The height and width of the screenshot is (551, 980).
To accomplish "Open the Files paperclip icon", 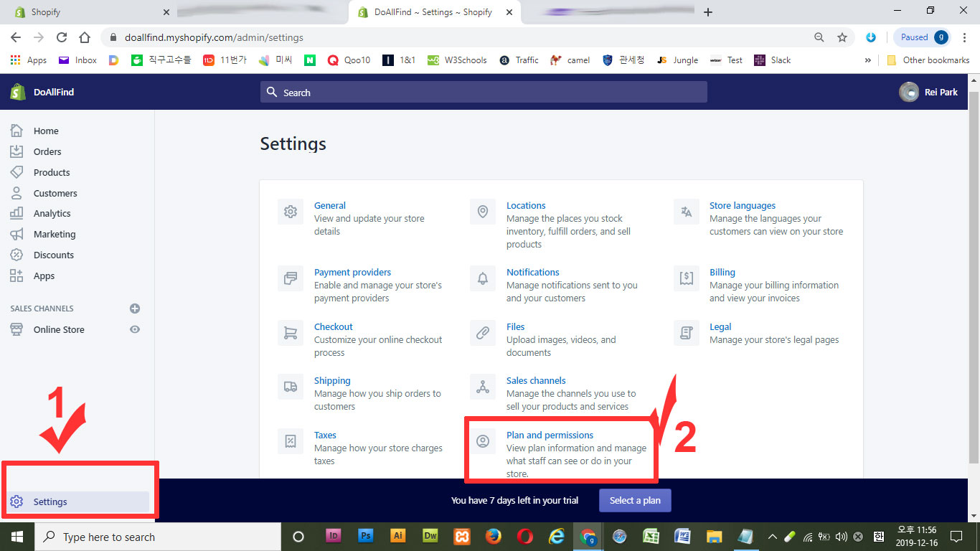I will click(x=483, y=333).
